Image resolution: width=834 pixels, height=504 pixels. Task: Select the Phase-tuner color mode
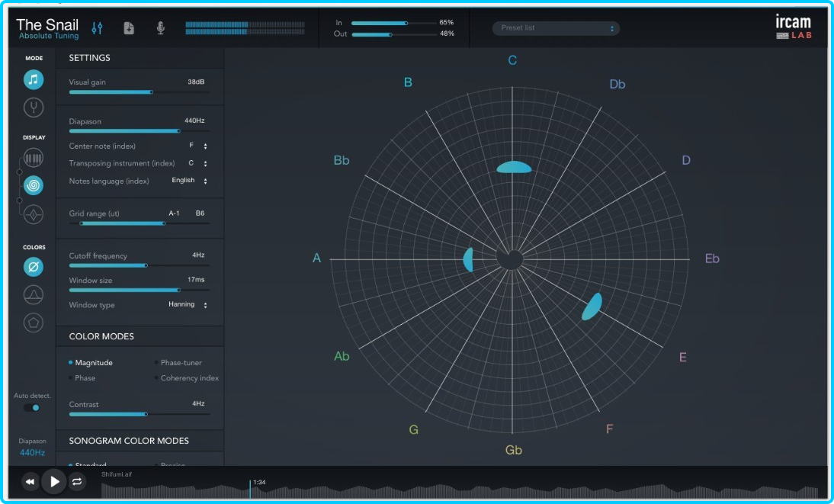coord(181,363)
